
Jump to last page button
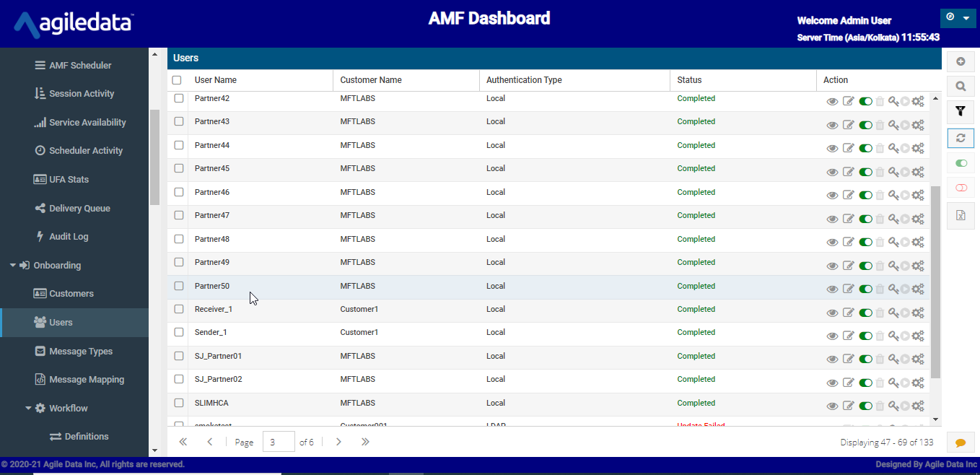click(365, 442)
